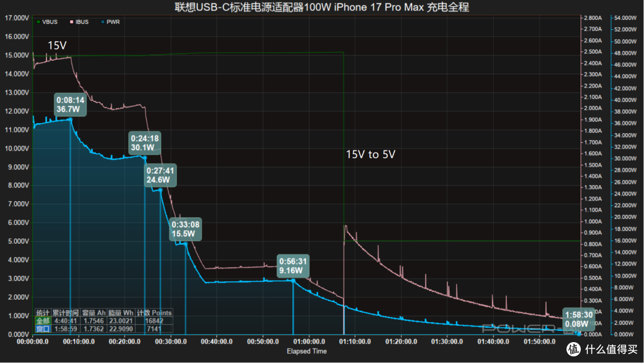Click the 17.000V voltage axis tick
The image size is (644, 363).
[x=17, y=18]
